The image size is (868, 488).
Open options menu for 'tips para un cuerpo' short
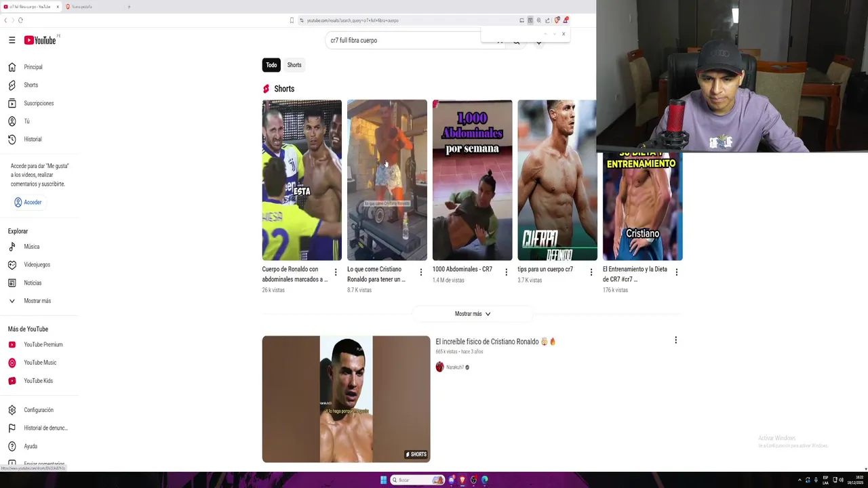tap(591, 272)
